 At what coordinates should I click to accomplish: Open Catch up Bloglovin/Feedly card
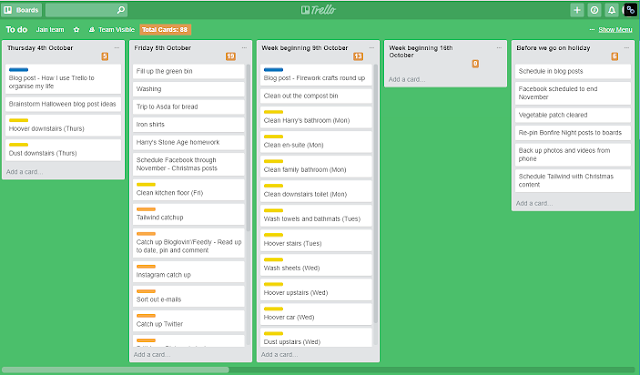pos(189,243)
